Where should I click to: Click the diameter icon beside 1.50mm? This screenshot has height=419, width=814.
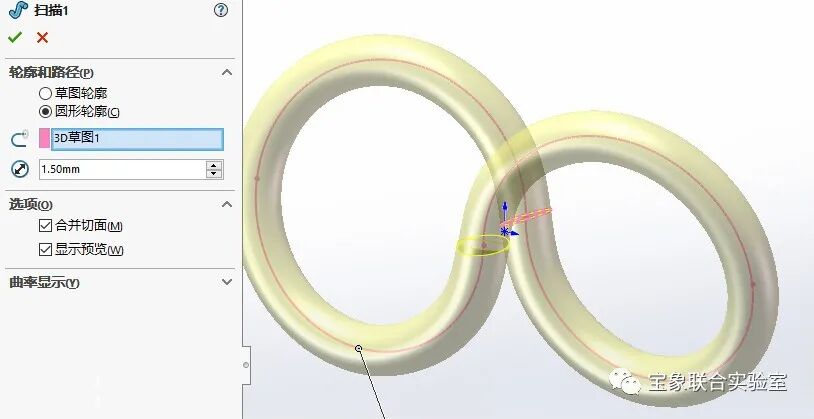[20, 169]
